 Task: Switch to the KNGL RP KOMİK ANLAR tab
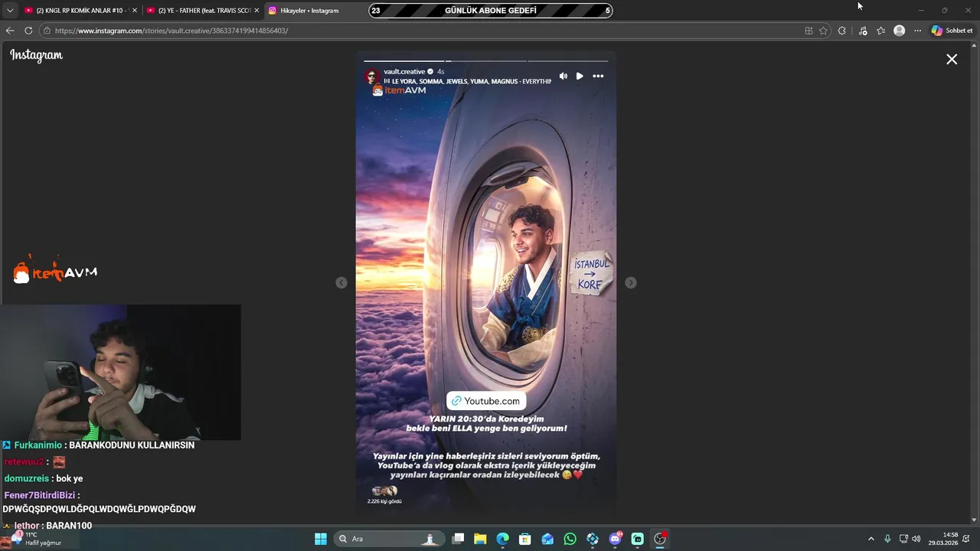coord(80,11)
